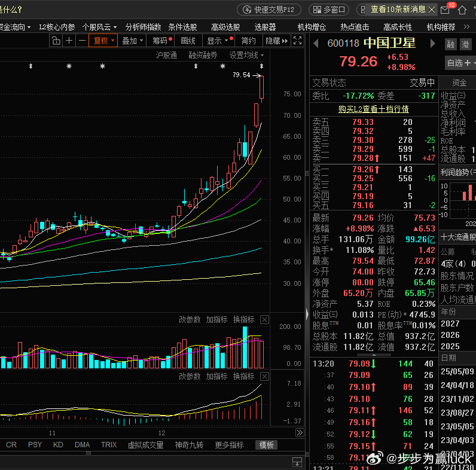Image resolution: width=476 pixels, height=470 pixels.
Task: Open the 高级选股 menu item
Action: coord(225,28)
